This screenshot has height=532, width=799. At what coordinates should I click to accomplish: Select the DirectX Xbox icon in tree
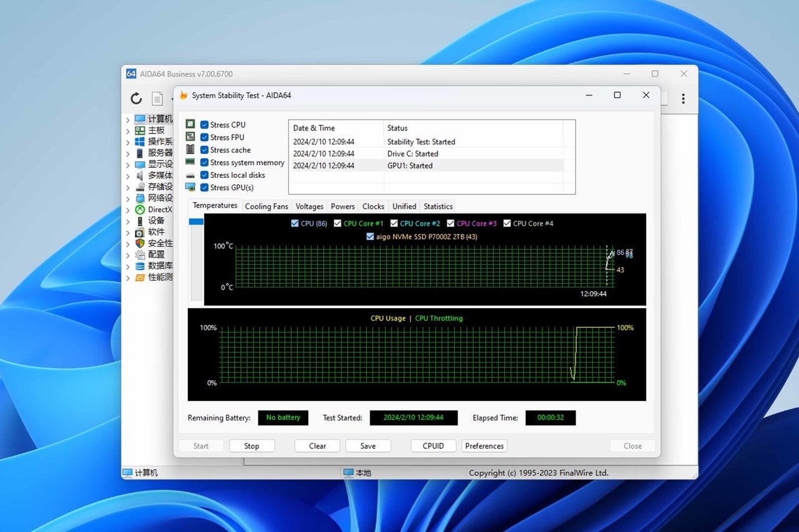(140, 210)
